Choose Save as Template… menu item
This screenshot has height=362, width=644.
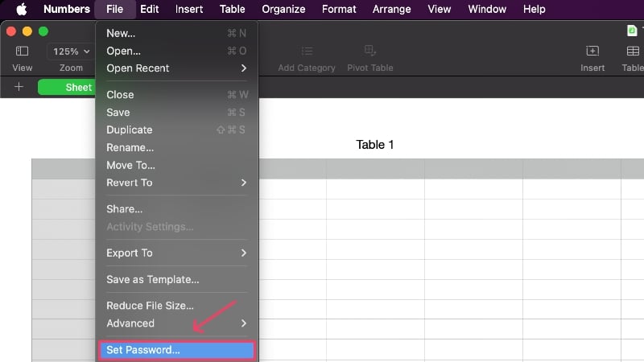176,279
